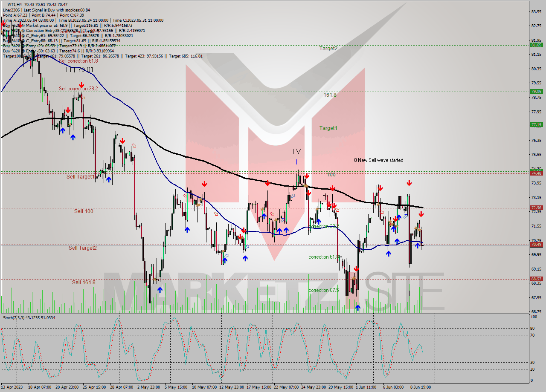Click the 'Sell Target2' label
The width and height of the screenshot is (546, 392).
tap(83, 248)
